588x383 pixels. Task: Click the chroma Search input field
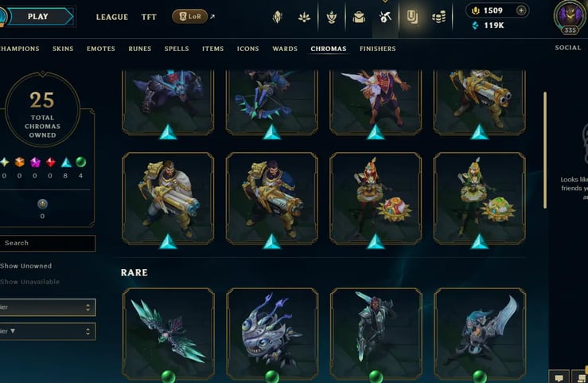pyautogui.click(x=47, y=243)
